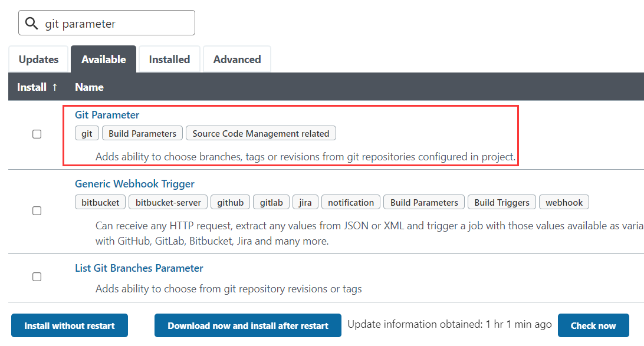Select the Build Parameters tag

(x=142, y=133)
